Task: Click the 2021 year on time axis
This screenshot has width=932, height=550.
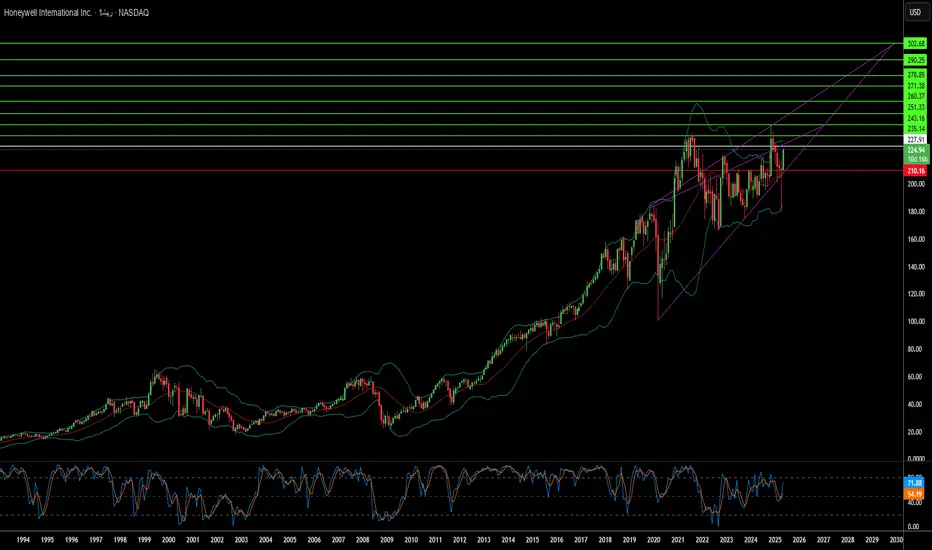Action: 678,540
